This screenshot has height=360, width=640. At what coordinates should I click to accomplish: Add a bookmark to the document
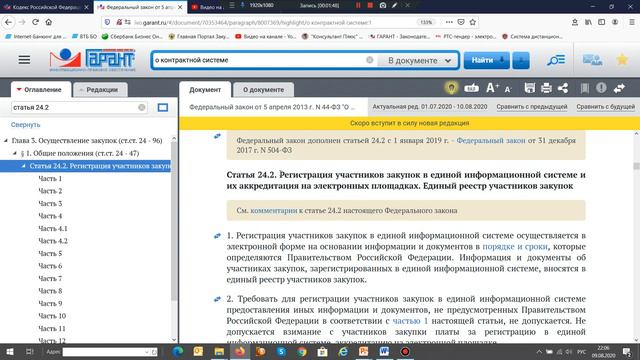pos(584,88)
